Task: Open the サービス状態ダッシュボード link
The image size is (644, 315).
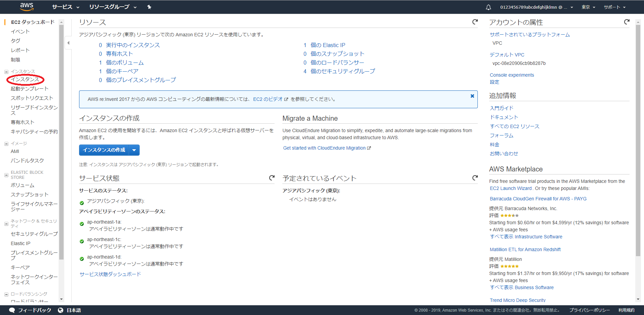Action: [110, 274]
